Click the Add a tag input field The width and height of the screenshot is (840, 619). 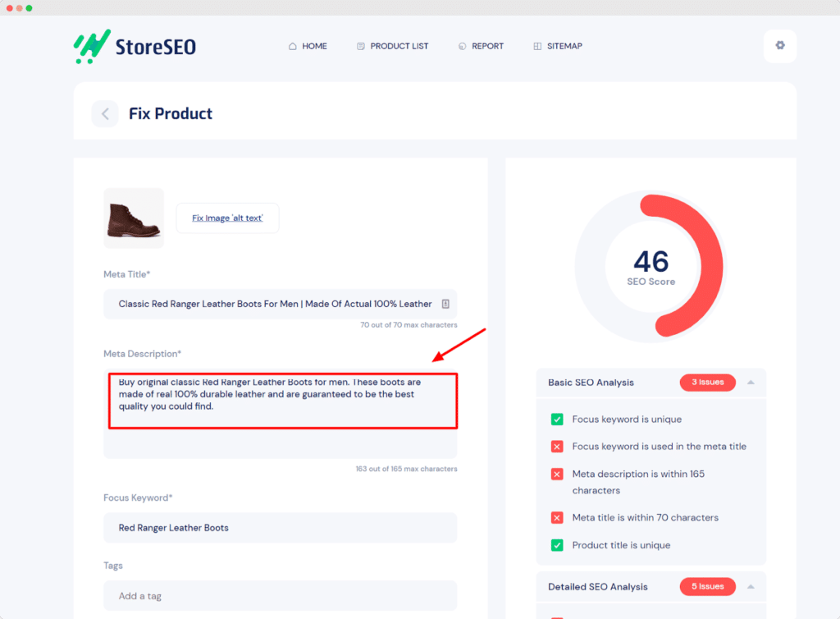click(x=281, y=595)
